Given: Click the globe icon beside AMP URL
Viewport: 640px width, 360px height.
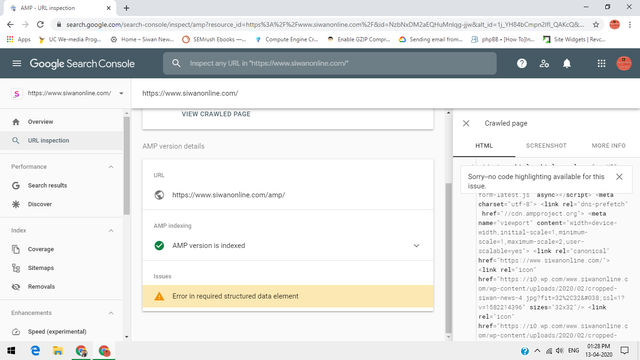Looking at the screenshot, I should coord(159,195).
